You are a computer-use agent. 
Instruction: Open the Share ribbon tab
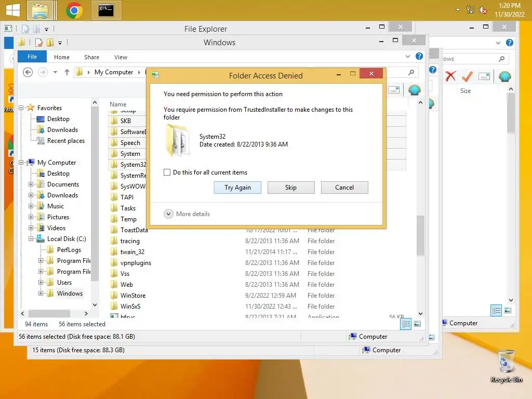click(x=91, y=57)
